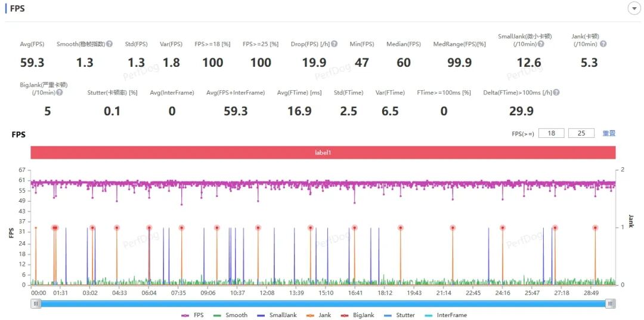Click the FPS panel title at top

tap(17, 8)
